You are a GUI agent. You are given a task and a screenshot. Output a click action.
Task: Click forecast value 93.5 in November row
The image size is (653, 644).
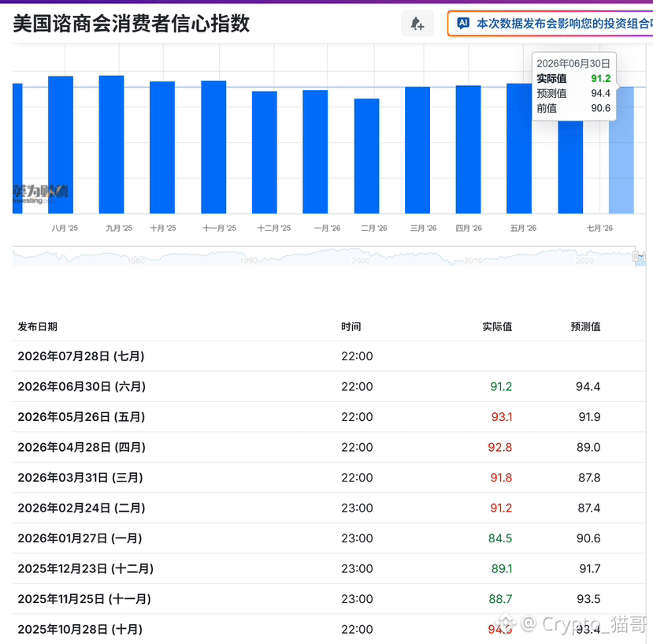tap(588, 599)
